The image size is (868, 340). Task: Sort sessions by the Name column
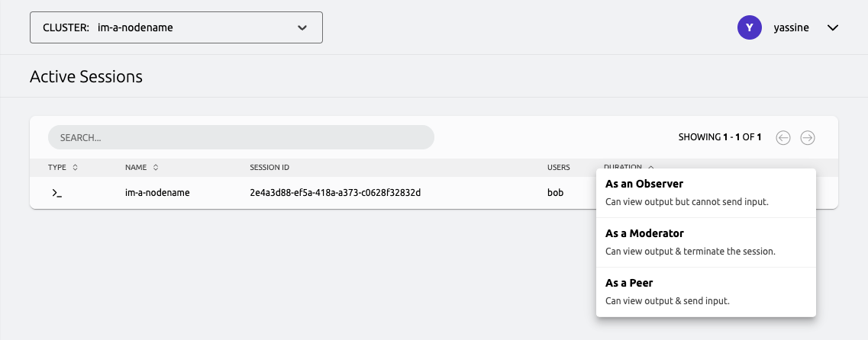142,167
